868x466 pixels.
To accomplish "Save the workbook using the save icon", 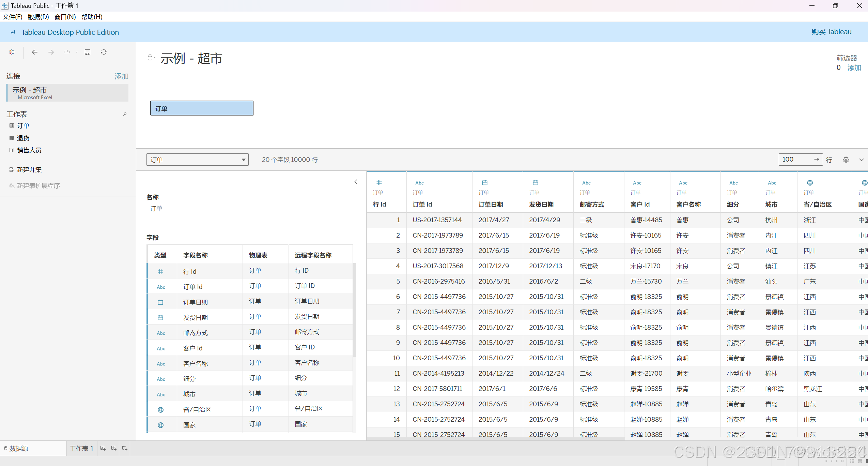I will click(x=88, y=52).
